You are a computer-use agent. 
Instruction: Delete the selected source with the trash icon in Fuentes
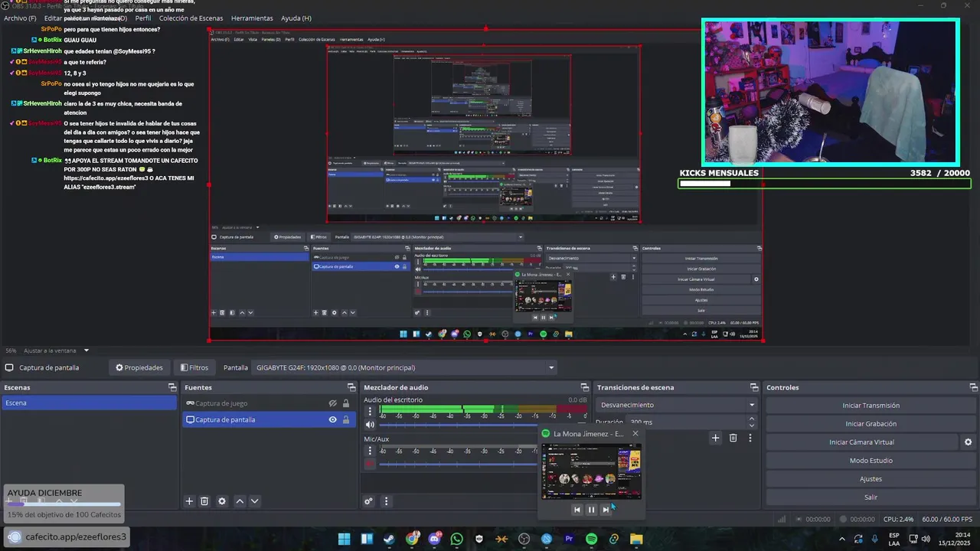(204, 501)
